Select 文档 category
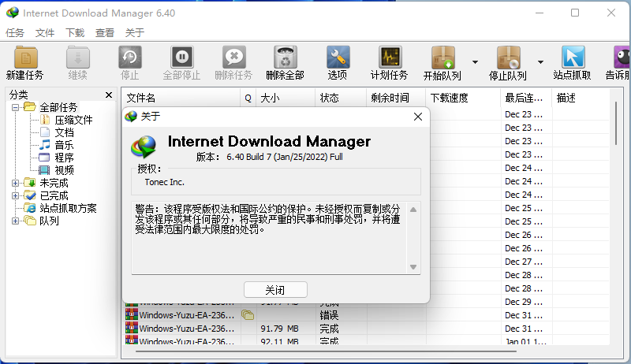The image size is (631, 364). (x=65, y=132)
